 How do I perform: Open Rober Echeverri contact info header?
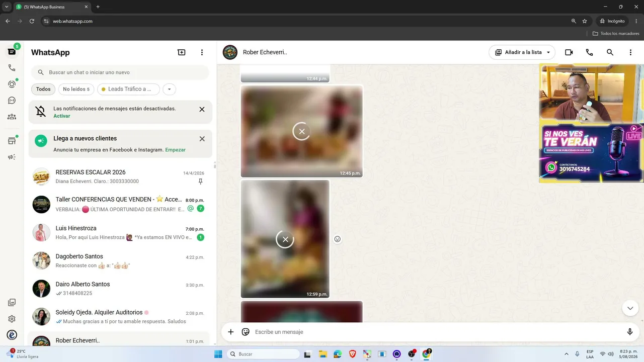coord(265,52)
